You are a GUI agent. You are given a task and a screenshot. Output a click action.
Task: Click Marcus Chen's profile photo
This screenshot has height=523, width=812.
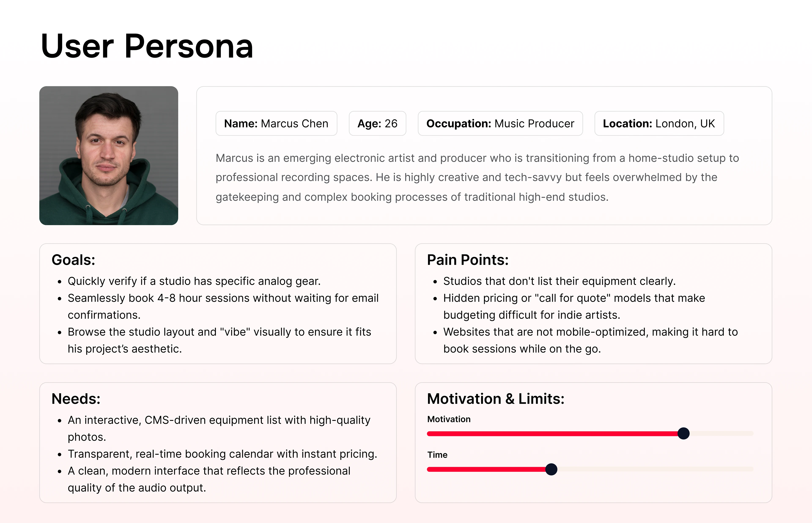(108, 156)
